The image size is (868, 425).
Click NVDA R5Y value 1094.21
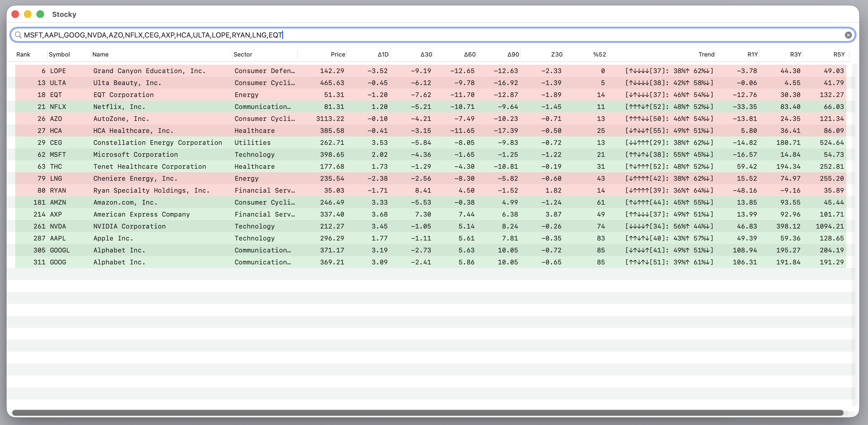point(830,226)
